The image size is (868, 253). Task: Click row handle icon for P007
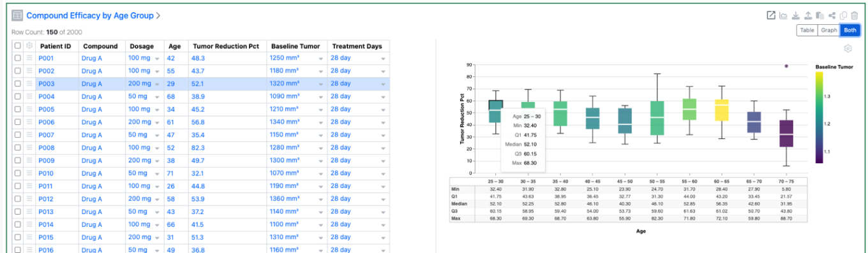pyautogui.click(x=29, y=135)
